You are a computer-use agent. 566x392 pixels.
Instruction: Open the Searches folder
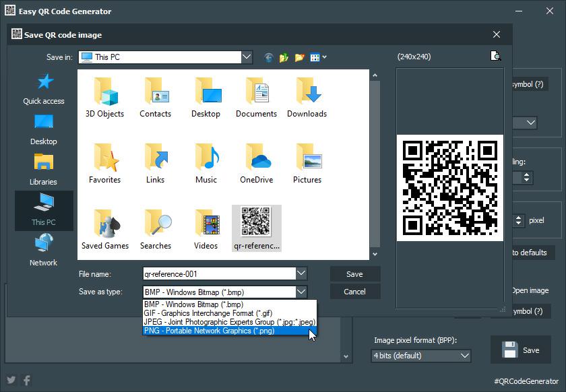155,230
